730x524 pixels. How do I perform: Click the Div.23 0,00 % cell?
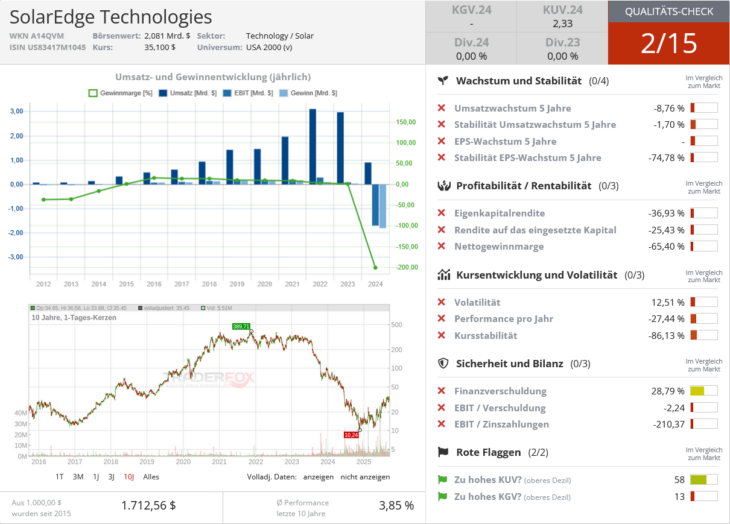point(562,49)
